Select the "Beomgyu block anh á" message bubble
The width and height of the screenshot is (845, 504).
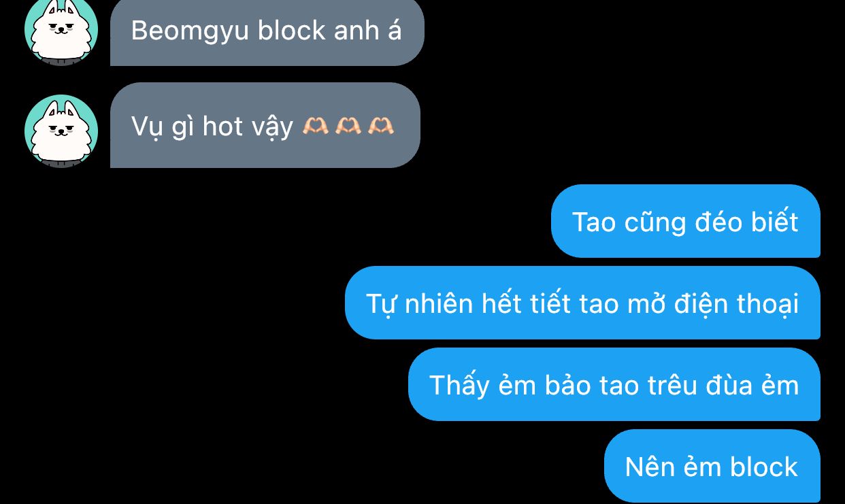pyautogui.click(x=267, y=32)
